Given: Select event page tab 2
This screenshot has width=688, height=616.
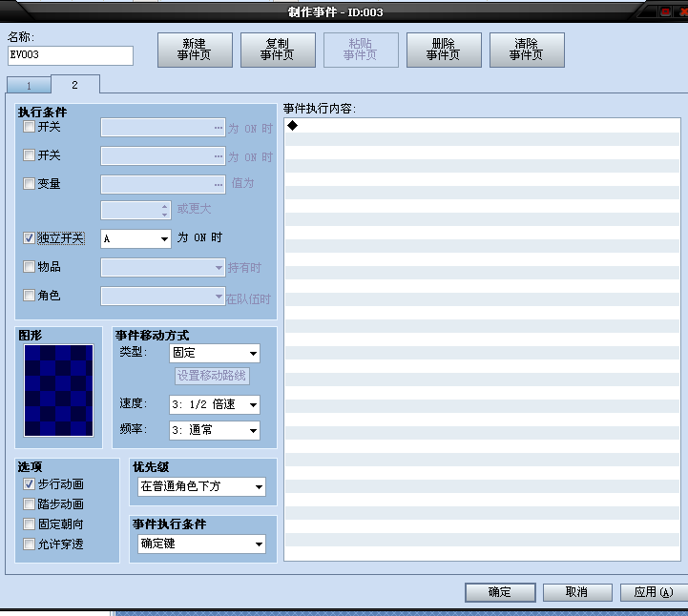Looking at the screenshot, I should coord(75,85).
